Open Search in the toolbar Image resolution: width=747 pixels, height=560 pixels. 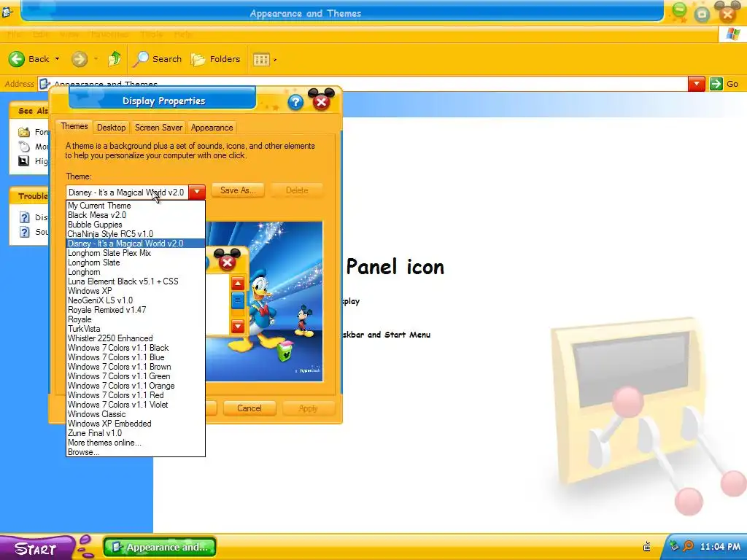(158, 59)
